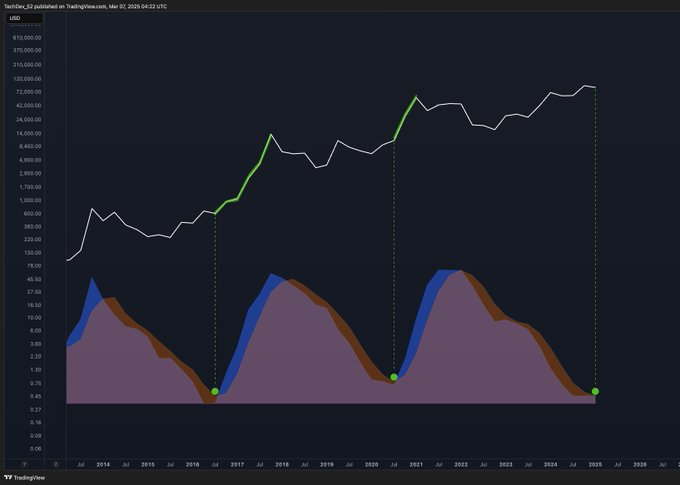Click the 370,000.00 price axis label
This screenshot has width=680, height=485.
tap(29, 50)
